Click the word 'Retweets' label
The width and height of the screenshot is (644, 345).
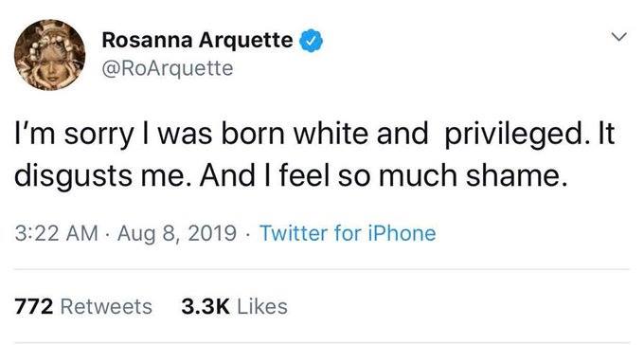tap(106, 307)
